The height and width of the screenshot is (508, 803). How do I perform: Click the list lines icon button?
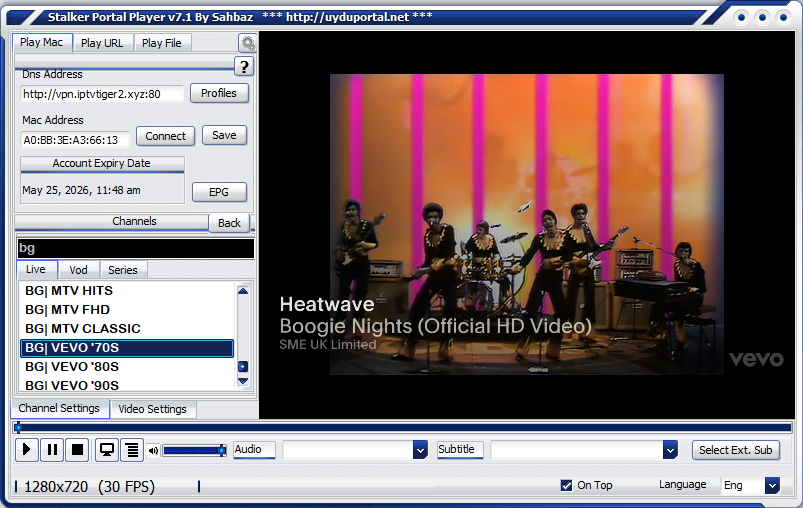click(132, 450)
